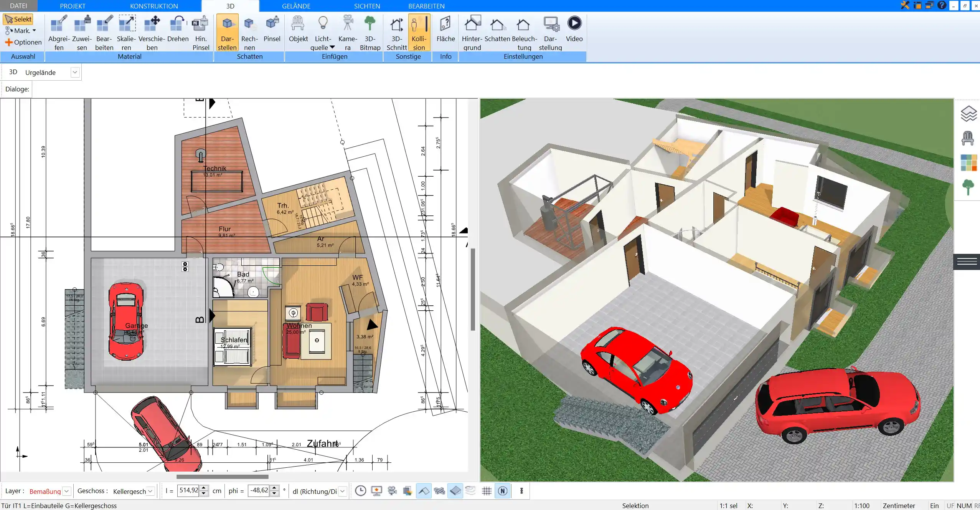The image size is (980, 510).
Task: Click the 1:100 scale in status bar
Action: pyautogui.click(x=861, y=506)
